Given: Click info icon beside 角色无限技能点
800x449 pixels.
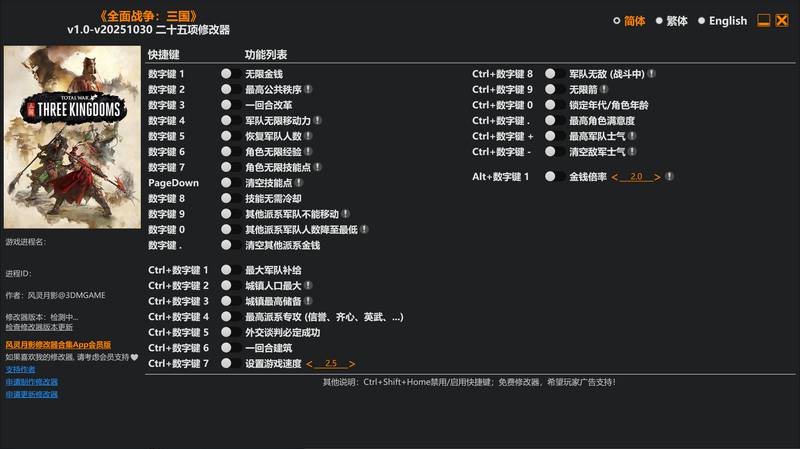Looking at the screenshot, I should [317, 167].
